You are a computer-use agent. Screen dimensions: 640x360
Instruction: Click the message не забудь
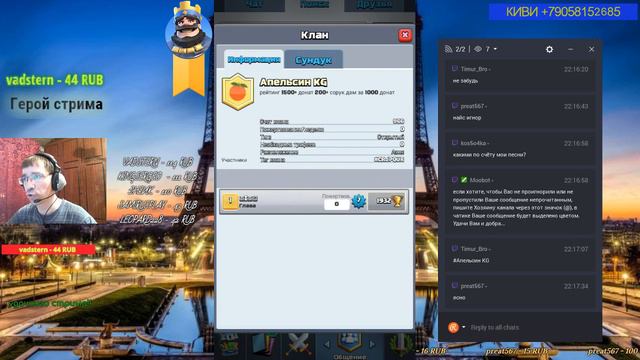pyautogui.click(x=465, y=81)
